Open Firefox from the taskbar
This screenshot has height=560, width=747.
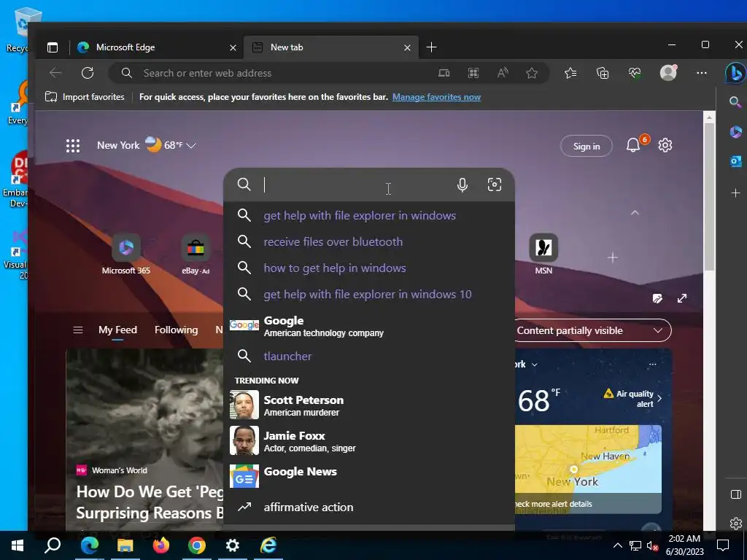pyautogui.click(x=161, y=545)
